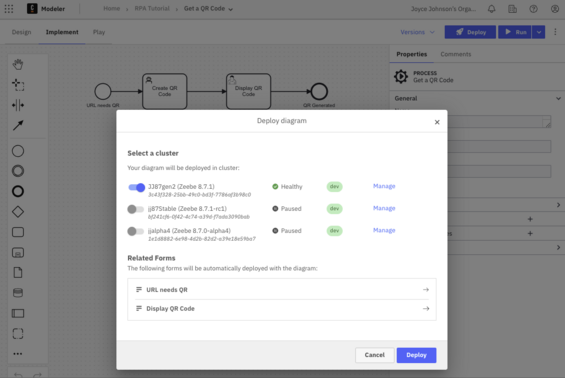
Task: Enable the jjalpha4 cluster toggle
Action: click(x=135, y=231)
